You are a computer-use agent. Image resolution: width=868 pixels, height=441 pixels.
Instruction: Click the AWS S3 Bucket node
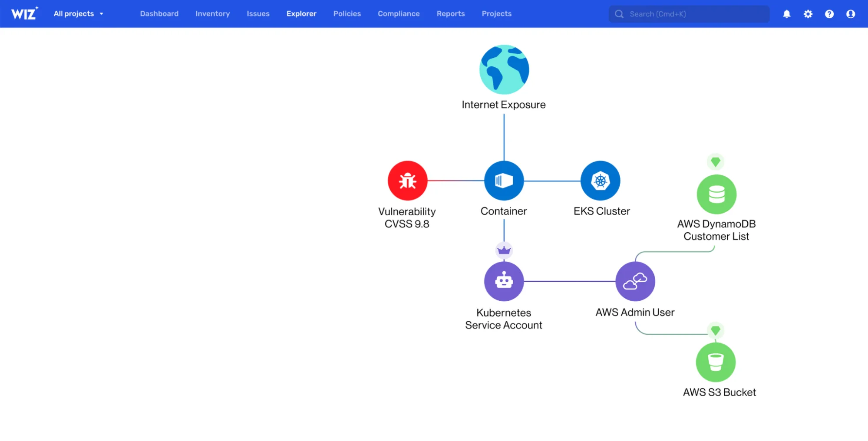click(715, 362)
